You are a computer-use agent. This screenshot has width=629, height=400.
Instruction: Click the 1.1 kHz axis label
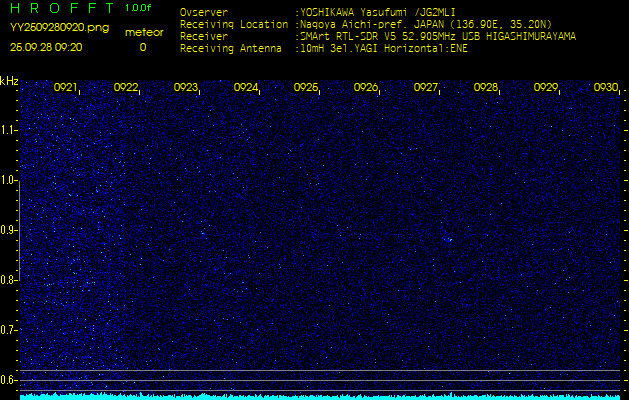click(8, 130)
